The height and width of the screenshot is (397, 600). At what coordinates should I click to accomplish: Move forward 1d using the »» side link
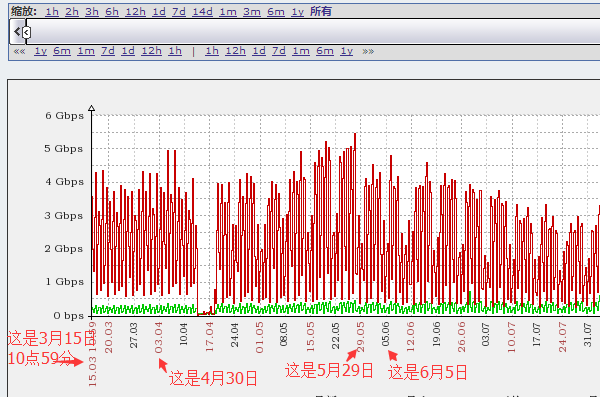pos(259,51)
